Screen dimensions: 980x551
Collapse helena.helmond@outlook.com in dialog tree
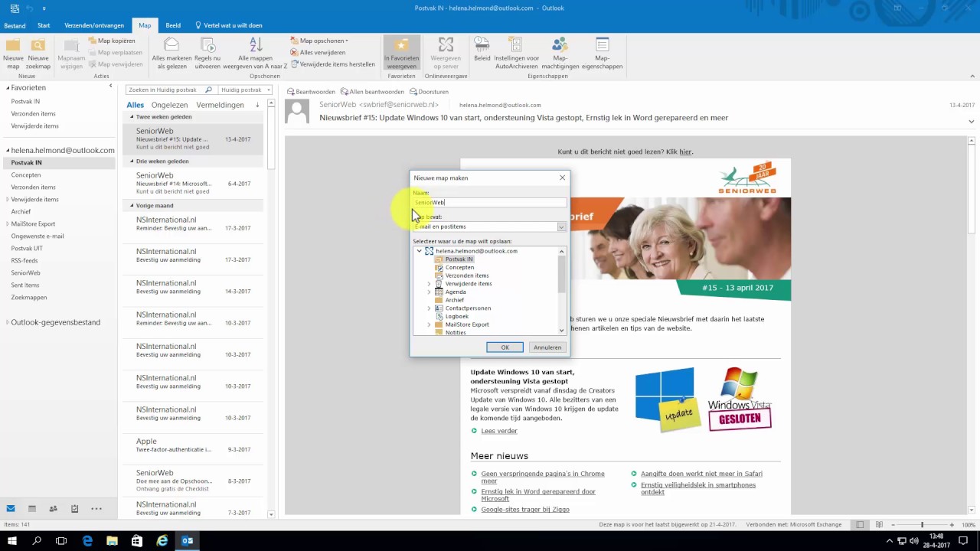(419, 251)
